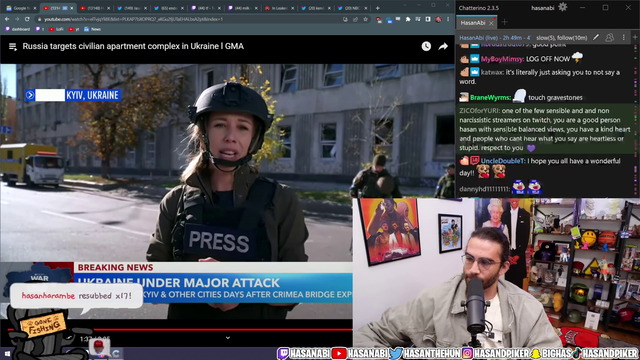Open the News bookmark
The height and width of the screenshot is (360, 640).
[x=92, y=29]
